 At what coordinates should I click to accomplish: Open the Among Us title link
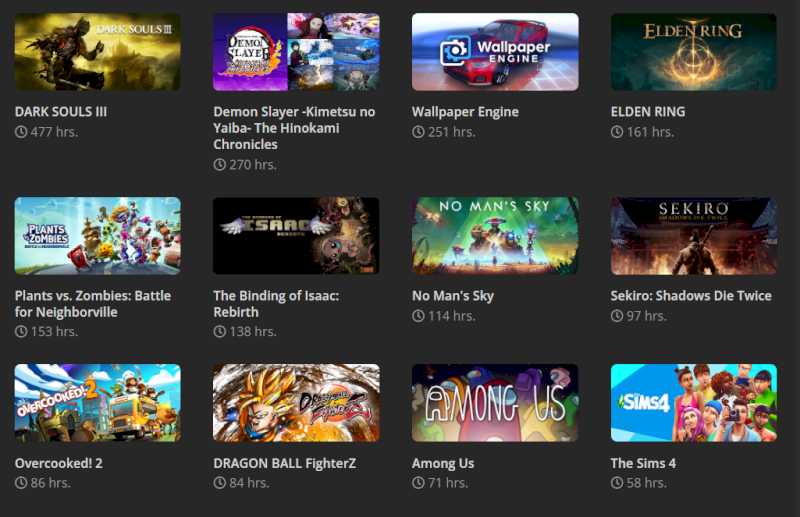(443, 463)
